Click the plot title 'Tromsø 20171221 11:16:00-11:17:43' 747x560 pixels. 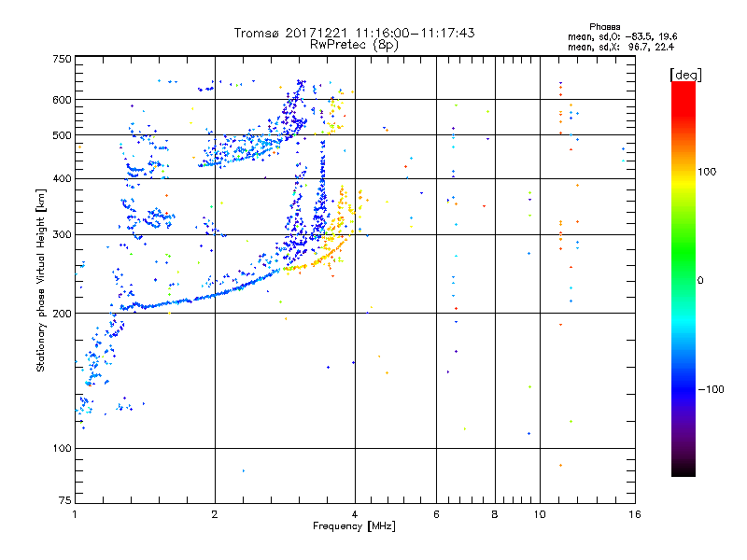[x=354, y=33]
